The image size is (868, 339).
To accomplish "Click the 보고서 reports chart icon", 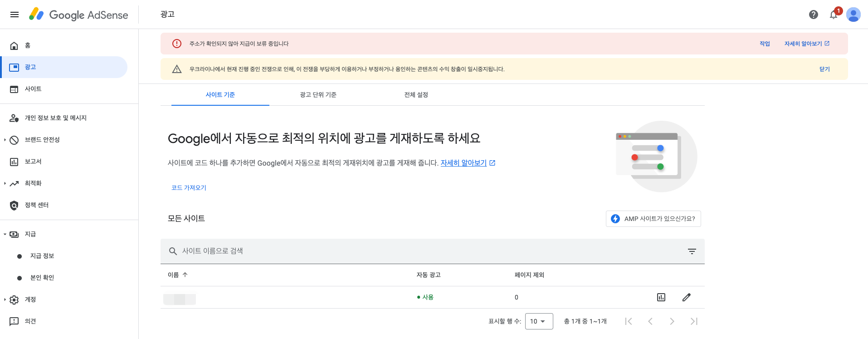I will 14,162.
